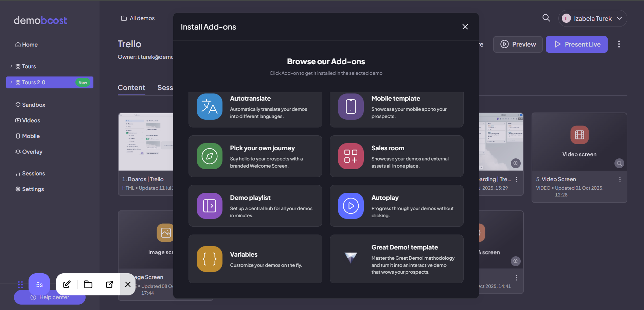Open options menu for 5. Video Screen
The height and width of the screenshot is (310, 644).
620,179
